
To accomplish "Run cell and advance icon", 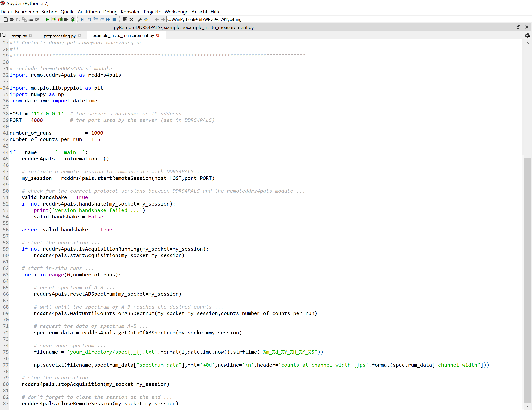I will (x=60, y=20).
